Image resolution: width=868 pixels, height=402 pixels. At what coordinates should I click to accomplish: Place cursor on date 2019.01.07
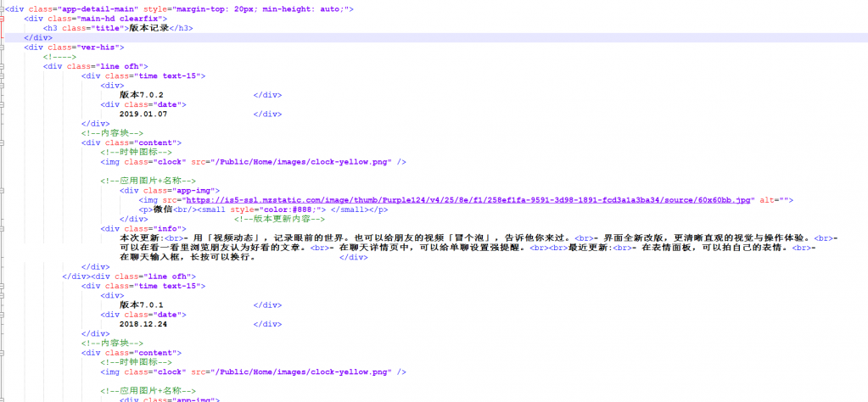143,114
